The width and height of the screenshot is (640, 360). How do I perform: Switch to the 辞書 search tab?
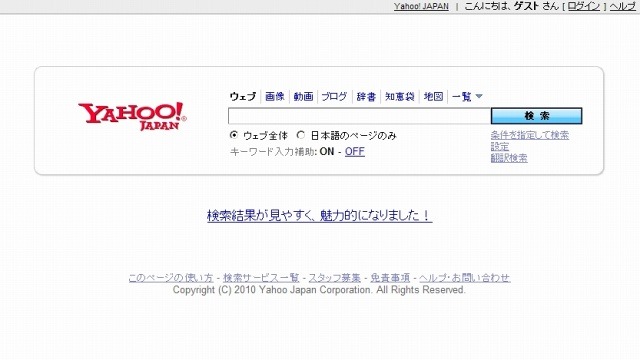(x=366, y=96)
